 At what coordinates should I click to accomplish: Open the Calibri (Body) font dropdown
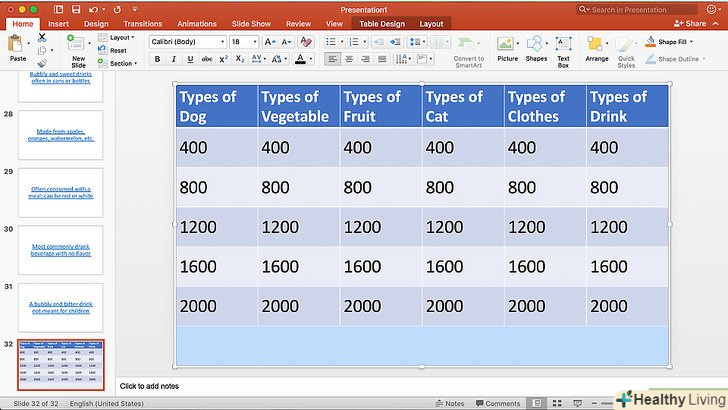[x=186, y=42]
